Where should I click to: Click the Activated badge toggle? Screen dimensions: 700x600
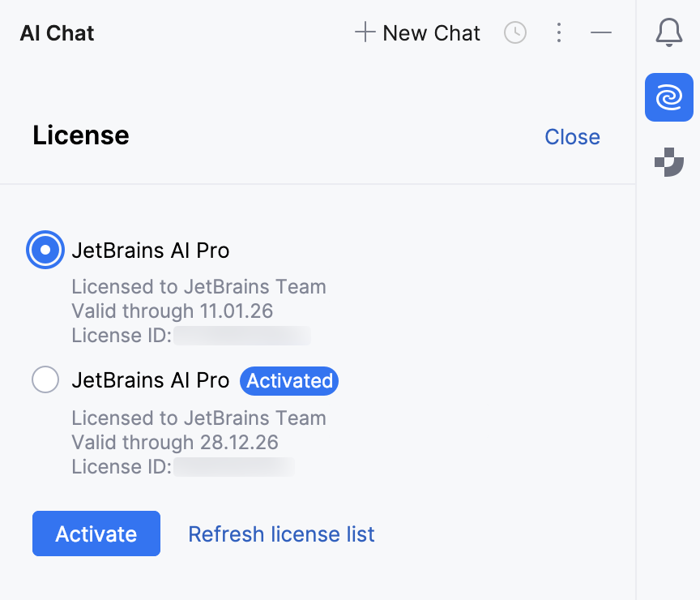(289, 381)
